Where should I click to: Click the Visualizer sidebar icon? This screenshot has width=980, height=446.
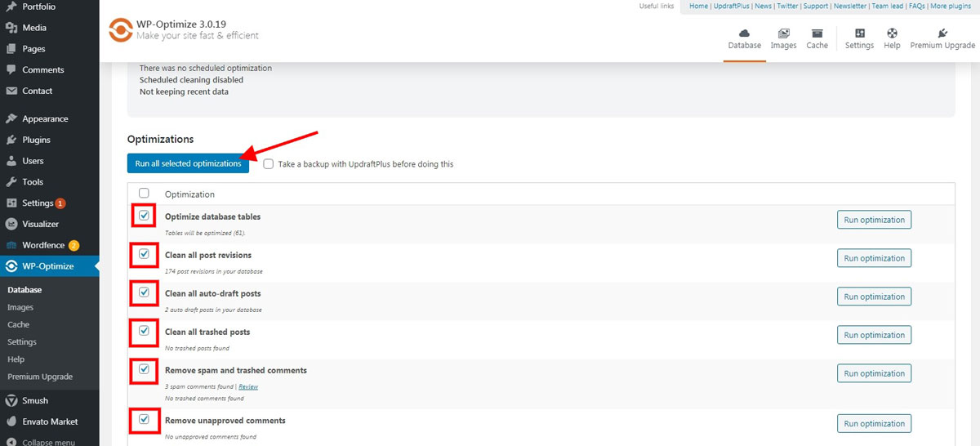(11, 225)
